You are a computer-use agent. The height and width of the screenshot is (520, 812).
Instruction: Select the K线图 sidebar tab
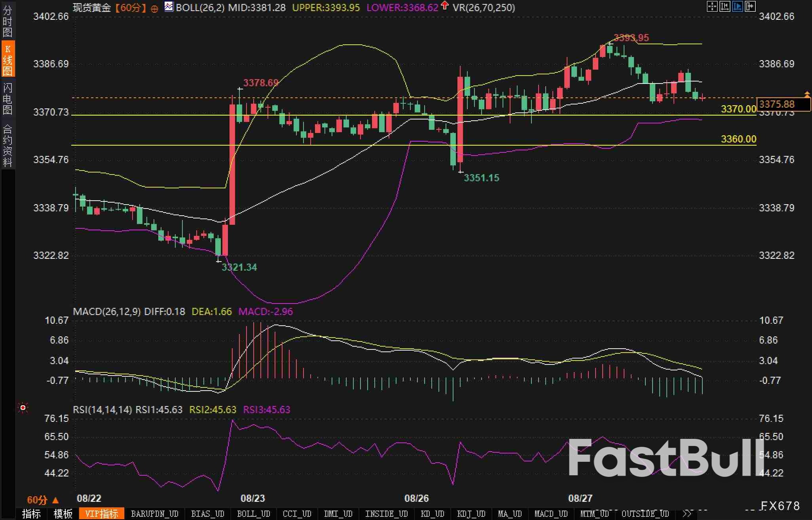pyautogui.click(x=7, y=59)
